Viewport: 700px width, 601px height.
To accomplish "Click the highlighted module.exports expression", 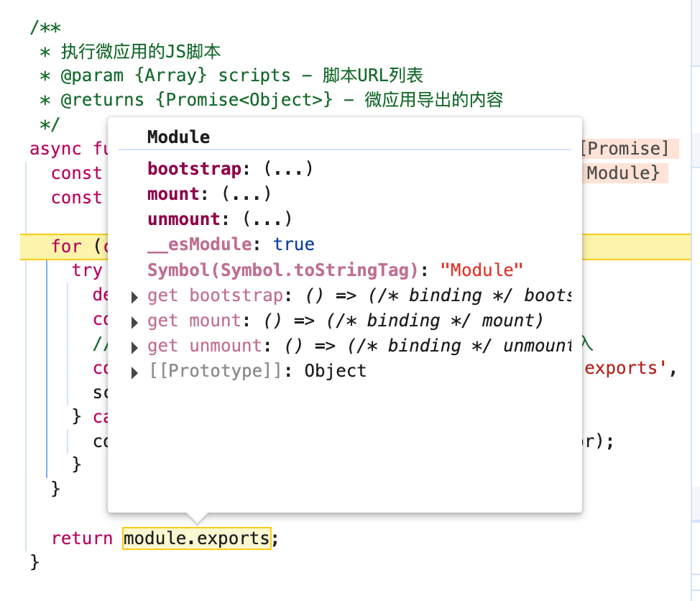I will click(197, 538).
